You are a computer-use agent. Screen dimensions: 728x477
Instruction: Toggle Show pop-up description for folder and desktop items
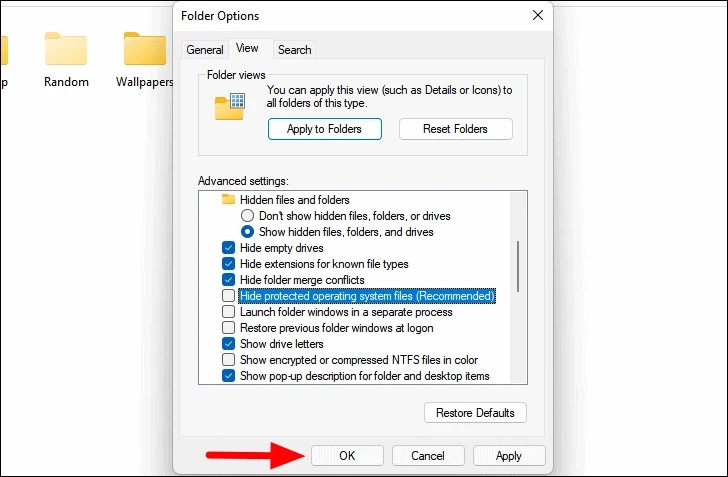click(x=228, y=376)
